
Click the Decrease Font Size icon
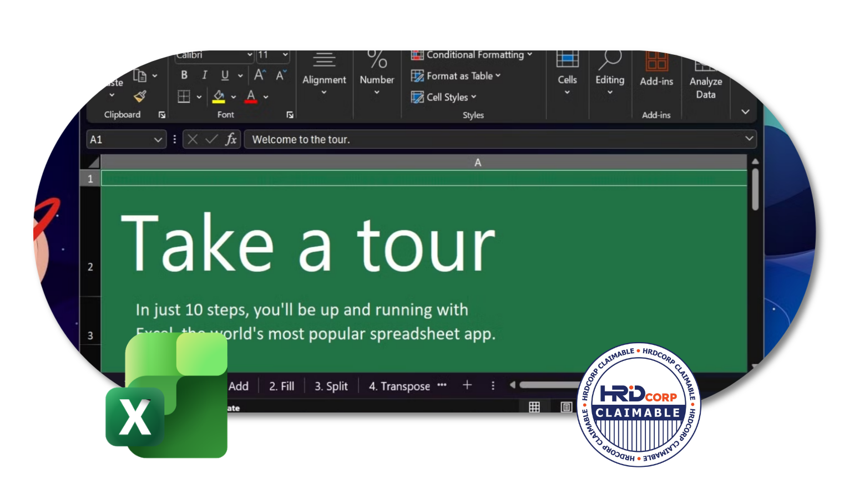pyautogui.click(x=281, y=75)
